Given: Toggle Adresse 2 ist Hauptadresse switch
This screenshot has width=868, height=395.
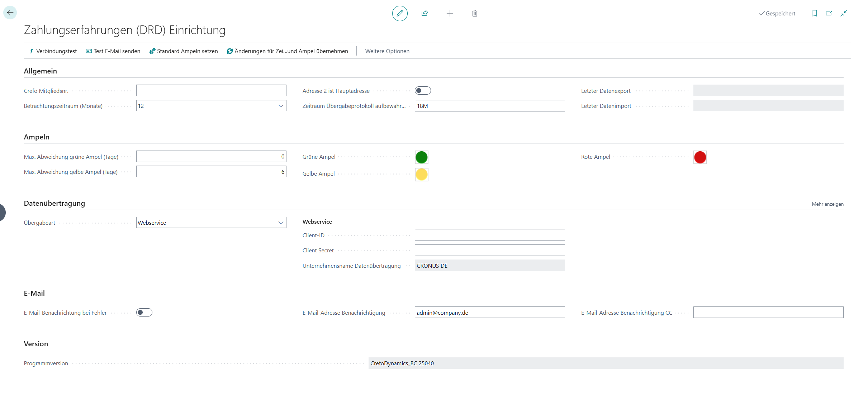Looking at the screenshot, I should pos(423,91).
